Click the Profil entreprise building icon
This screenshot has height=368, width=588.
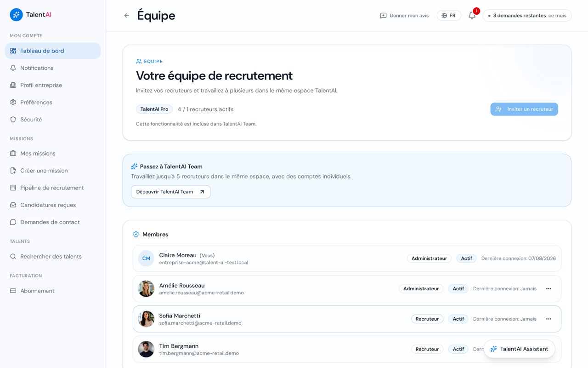coord(13,85)
